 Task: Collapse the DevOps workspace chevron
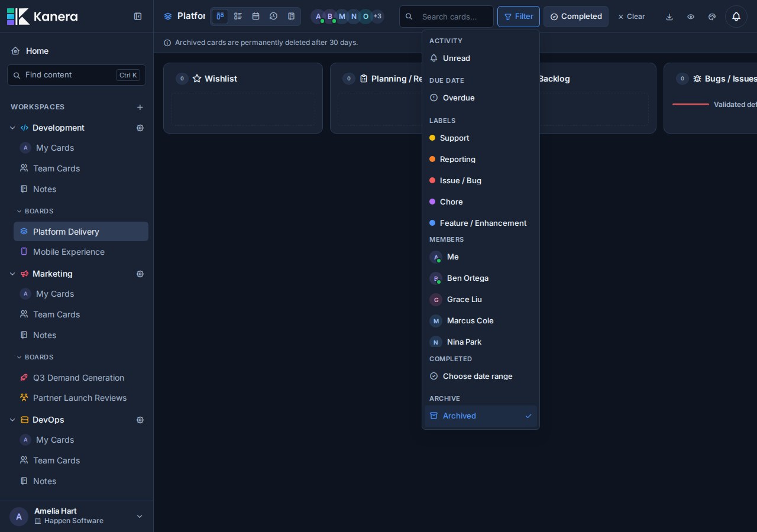12,420
